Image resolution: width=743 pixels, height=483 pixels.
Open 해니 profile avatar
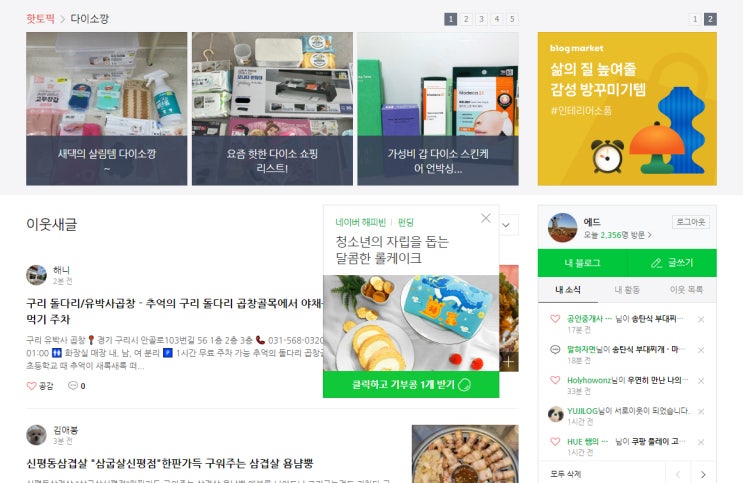(36, 275)
